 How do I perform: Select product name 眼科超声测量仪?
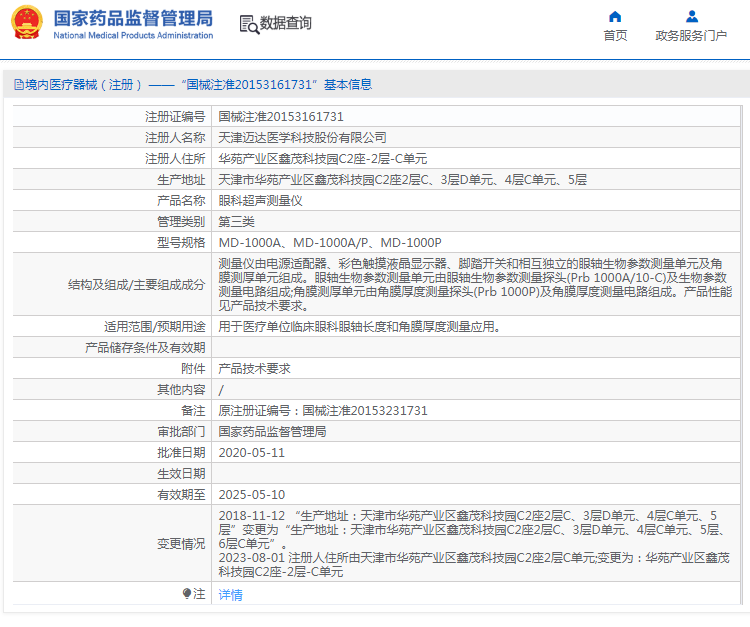(260, 201)
